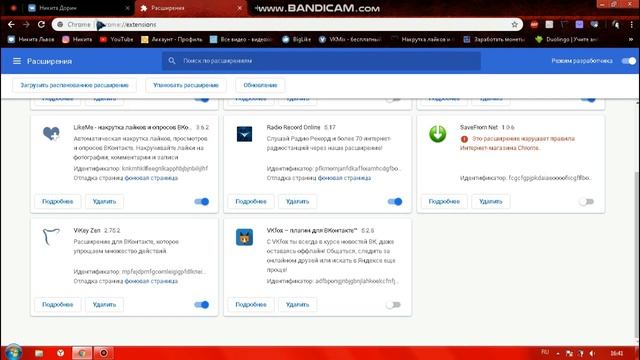Viewport: 640px width, 360px height.
Task: Open File Explorer from the taskbar
Action: pos(39,353)
